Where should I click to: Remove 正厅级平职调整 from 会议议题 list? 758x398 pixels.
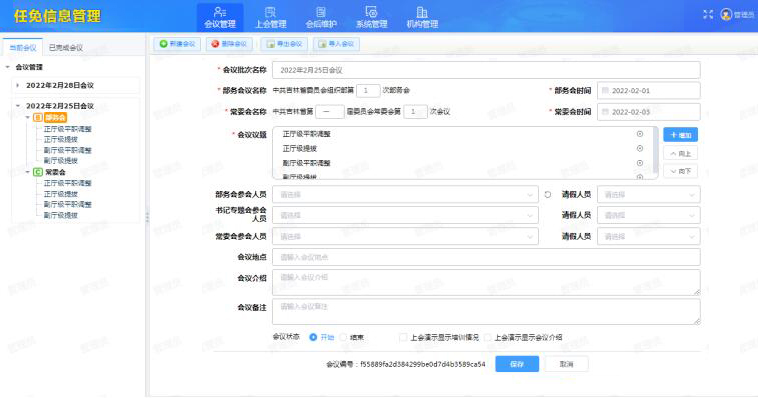coord(640,134)
